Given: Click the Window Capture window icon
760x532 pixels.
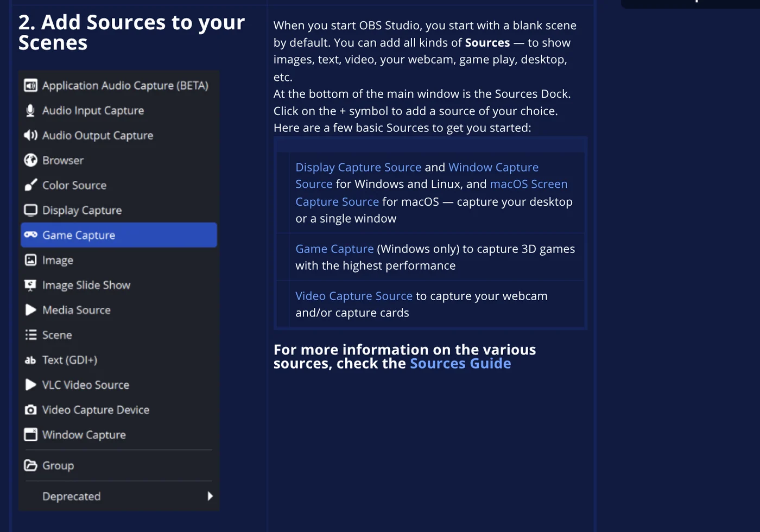Looking at the screenshot, I should [31, 434].
